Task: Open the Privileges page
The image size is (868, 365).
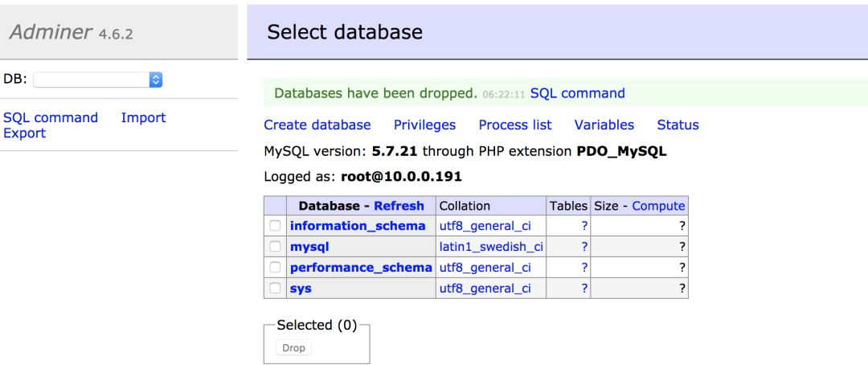Action: click(424, 125)
